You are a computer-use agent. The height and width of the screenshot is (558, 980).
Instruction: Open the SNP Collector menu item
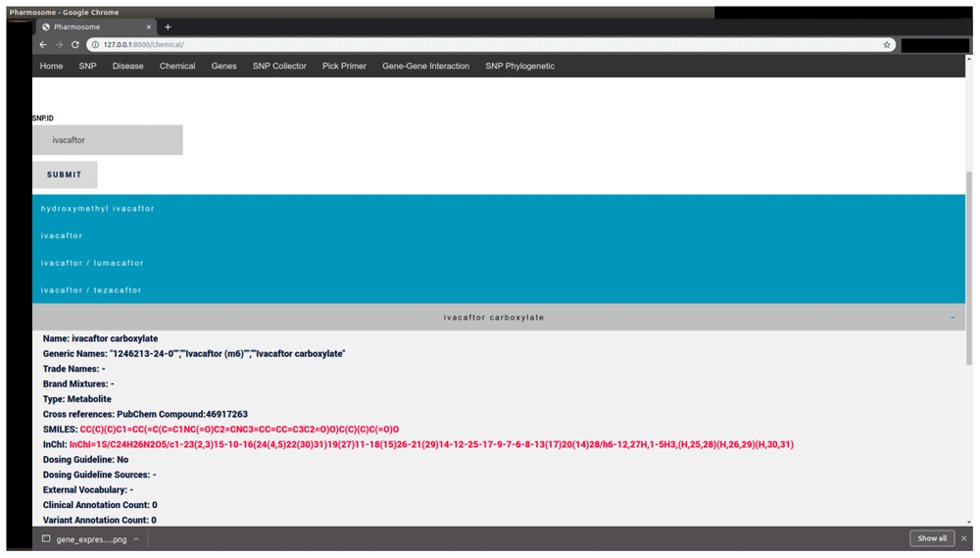(279, 67)
